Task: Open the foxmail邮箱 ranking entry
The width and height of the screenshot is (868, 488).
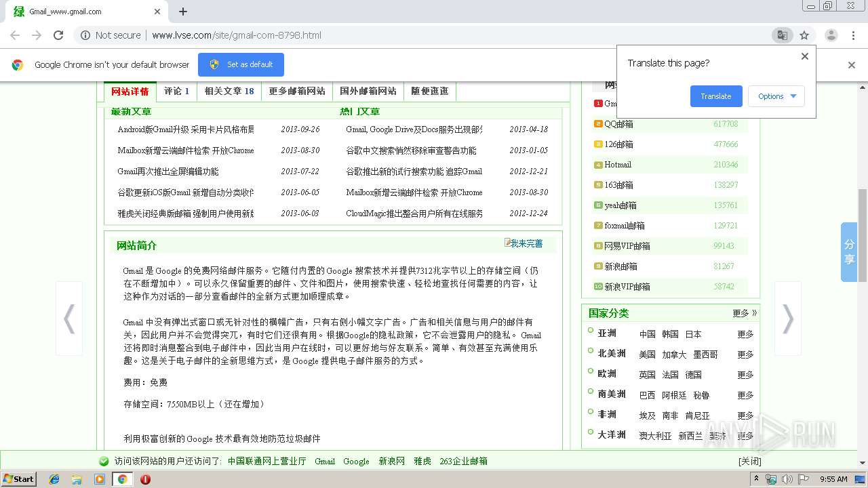Action: point(625,226)
